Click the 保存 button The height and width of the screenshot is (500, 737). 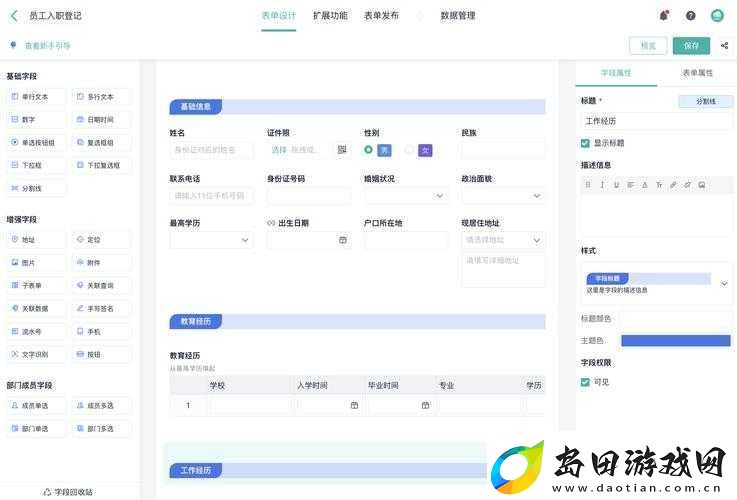[x=691, y=46]
